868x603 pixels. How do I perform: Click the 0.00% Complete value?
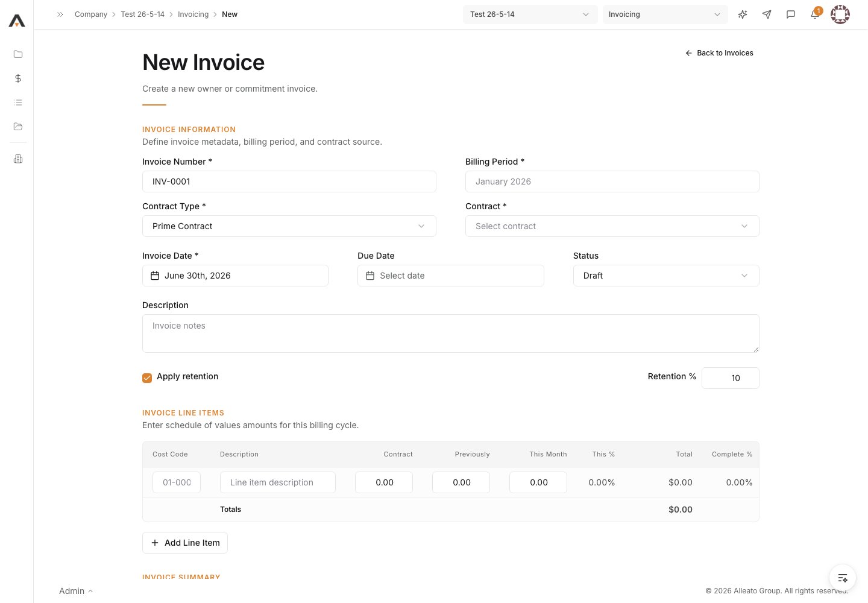pos(739,482)
